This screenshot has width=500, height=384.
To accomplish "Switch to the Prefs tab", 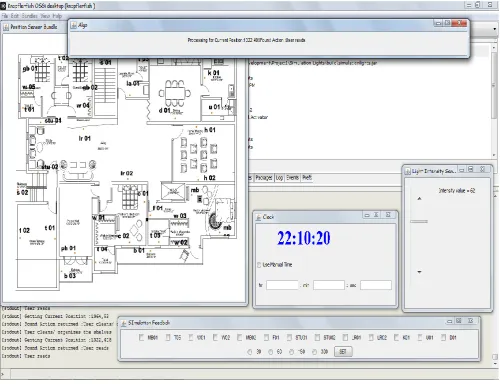I will (307, 178).
